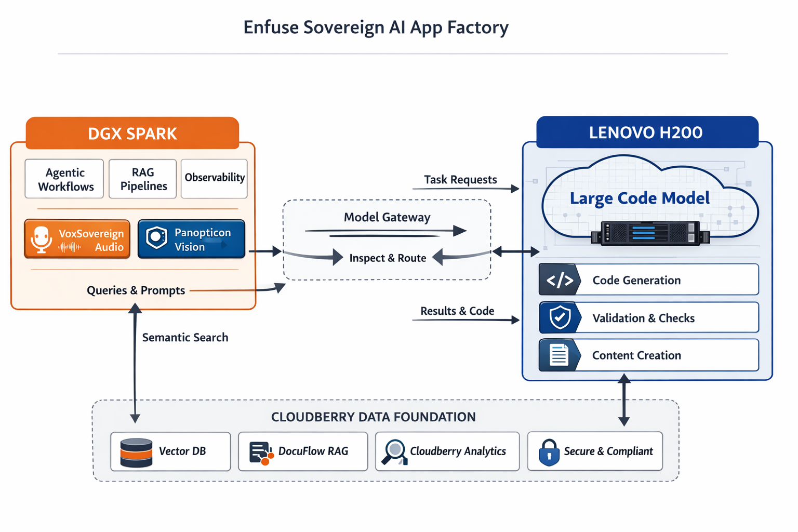Click the Inspect & Route label
The height and width of the screenshot is (532, 798).
pos(388,258)
